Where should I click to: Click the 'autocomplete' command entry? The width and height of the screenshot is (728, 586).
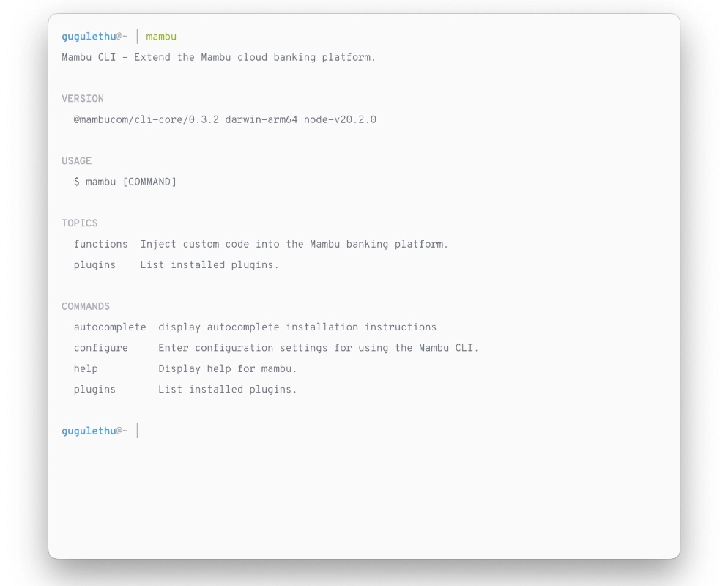coord(110,327)
